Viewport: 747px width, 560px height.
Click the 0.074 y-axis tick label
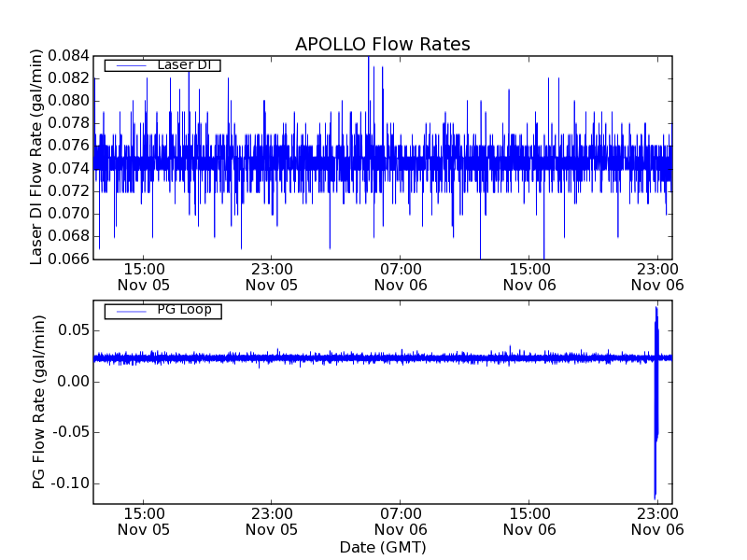coord(68,169)
